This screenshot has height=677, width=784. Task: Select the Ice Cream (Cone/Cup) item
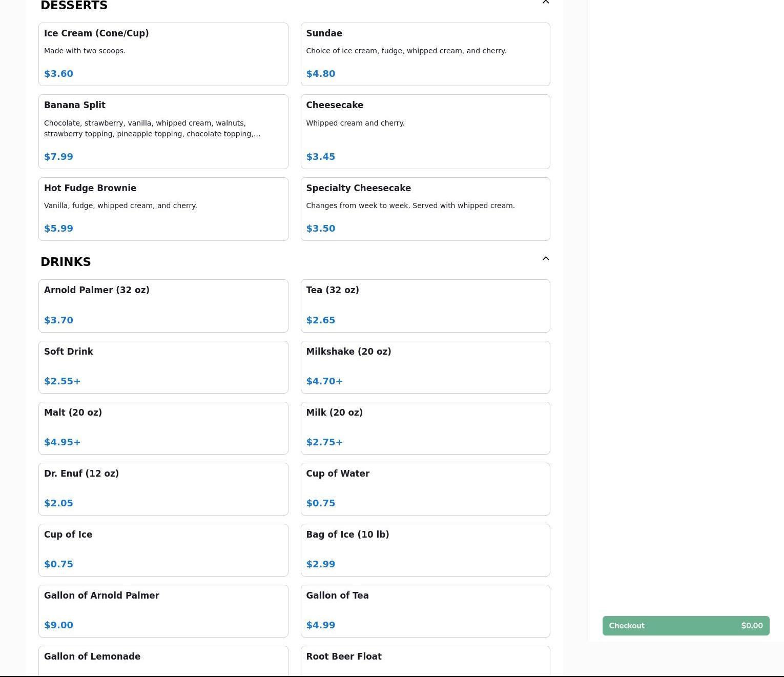click(163, 54)
